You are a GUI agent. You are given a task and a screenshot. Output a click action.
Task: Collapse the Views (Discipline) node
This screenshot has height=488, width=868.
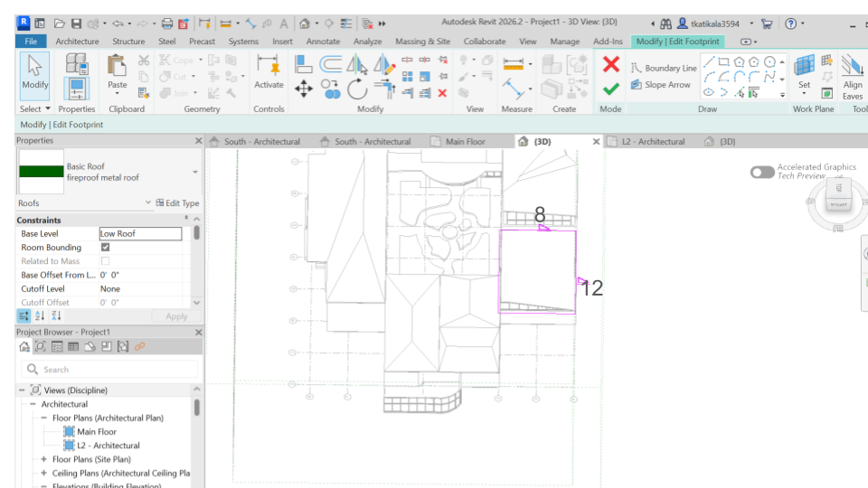[22, 390]
